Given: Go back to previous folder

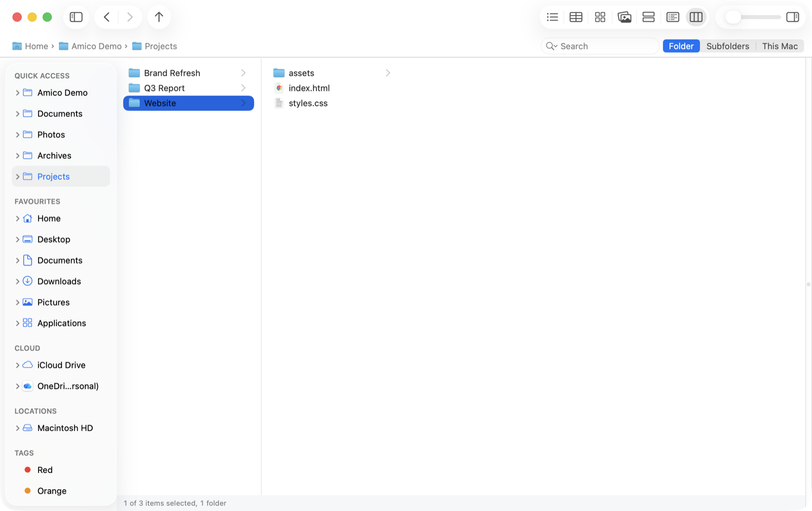Looking at the screenshot, I should (x=107, y=17).
